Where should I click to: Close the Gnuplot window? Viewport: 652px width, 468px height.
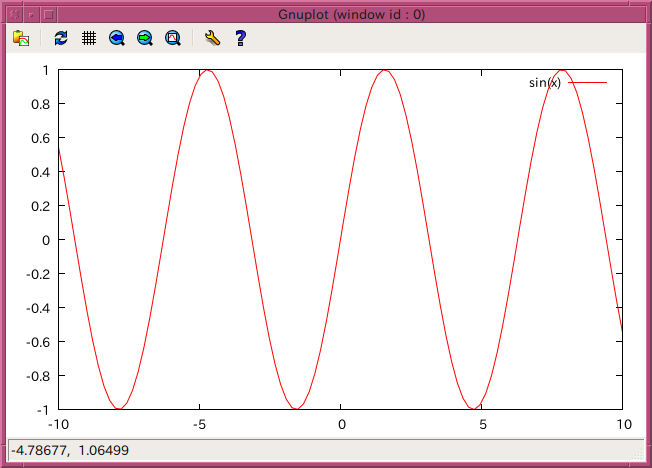[14, 15]
